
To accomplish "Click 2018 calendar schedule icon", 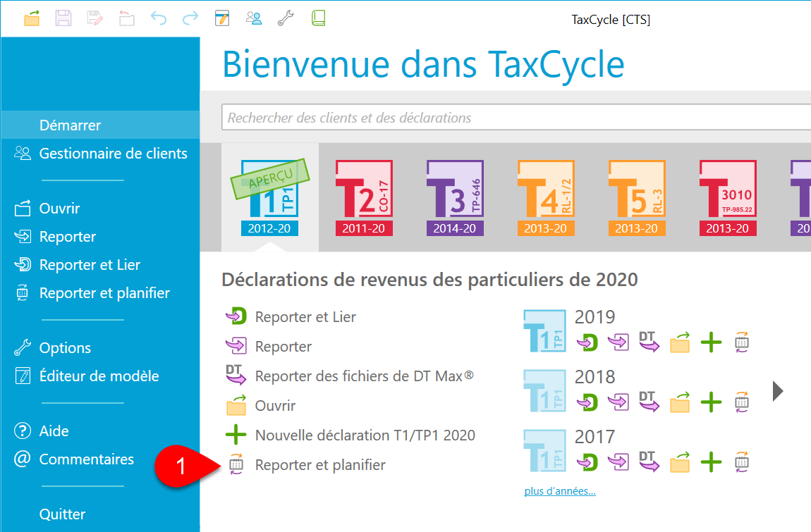I will [742, 402].
